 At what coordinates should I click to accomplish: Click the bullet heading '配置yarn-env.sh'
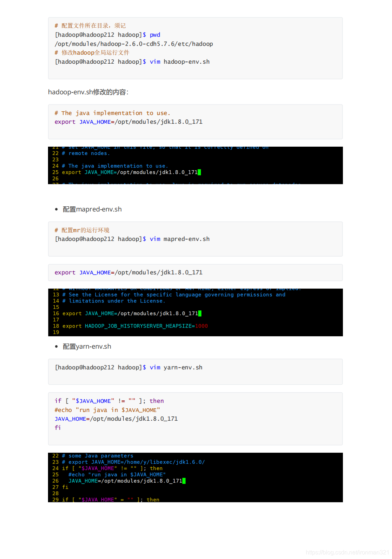pyautogui.click(x=87, y=346)
